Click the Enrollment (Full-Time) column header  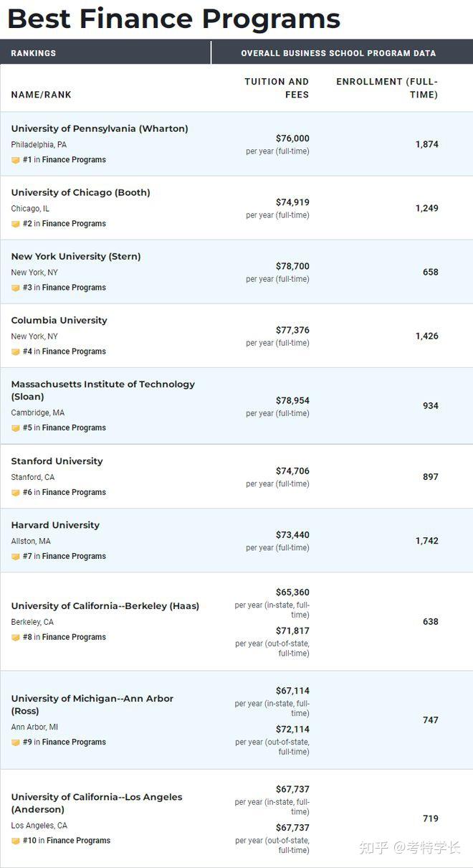387,88
